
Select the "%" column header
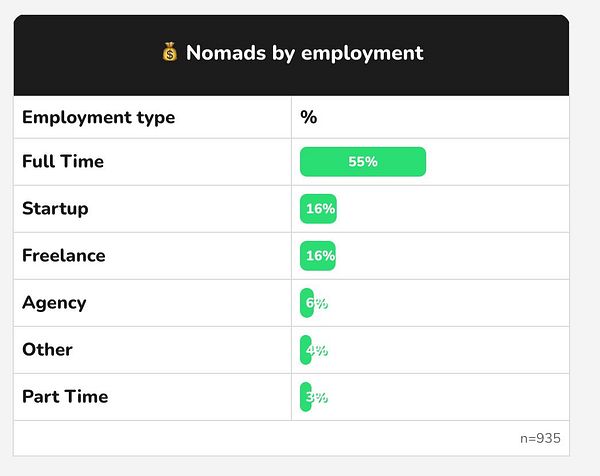tap(309, 117)
